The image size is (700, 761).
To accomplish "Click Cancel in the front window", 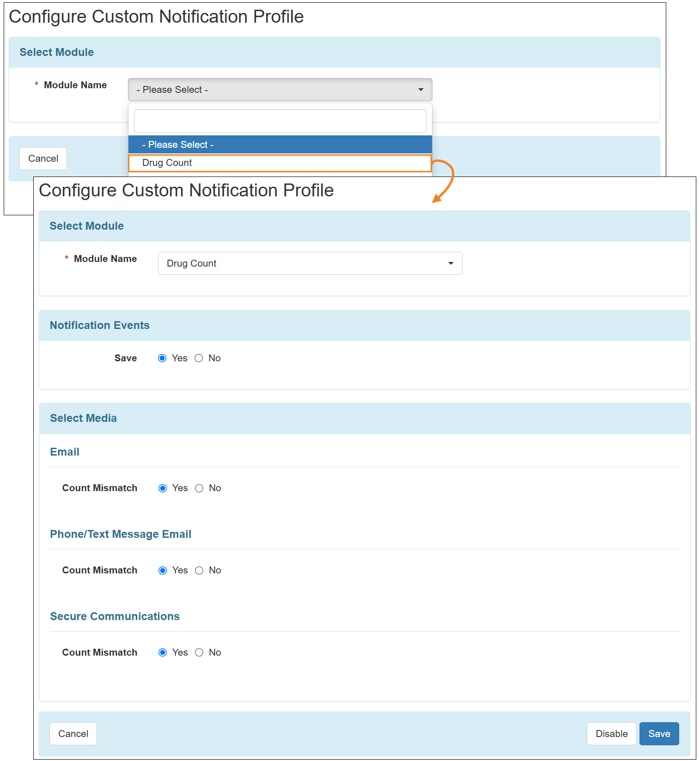I will click(73, 734).
